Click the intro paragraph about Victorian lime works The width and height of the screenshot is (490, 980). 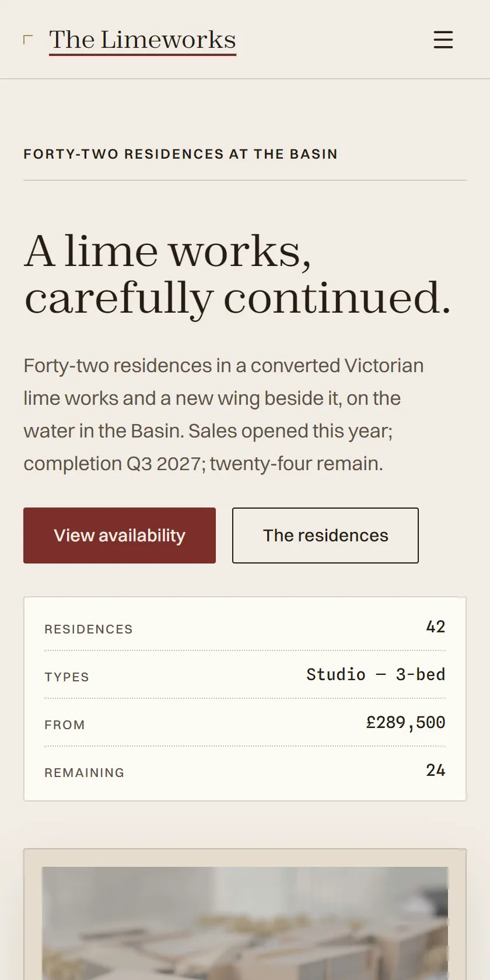click(x=223, y=414)
